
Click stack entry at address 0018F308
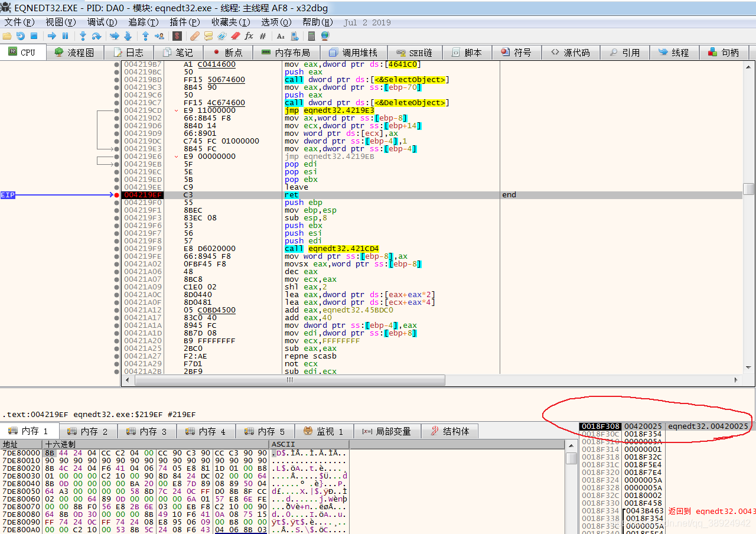[x=600, y=426]
